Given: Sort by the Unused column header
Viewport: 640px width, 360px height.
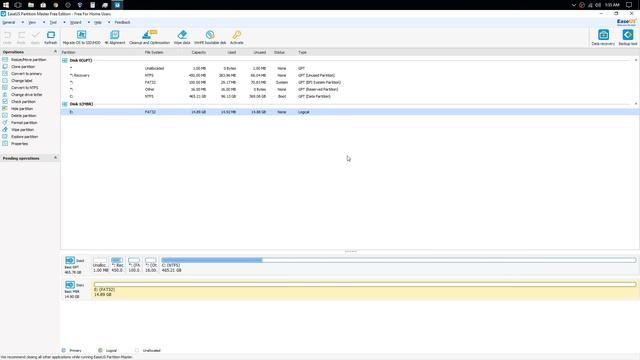Looking at the screenshot, I should (260, 52).
